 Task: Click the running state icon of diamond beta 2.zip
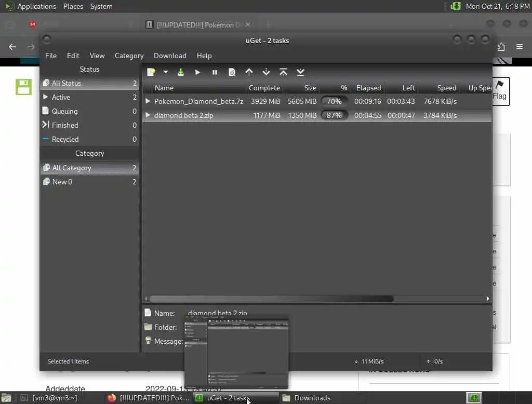(148, 115)
